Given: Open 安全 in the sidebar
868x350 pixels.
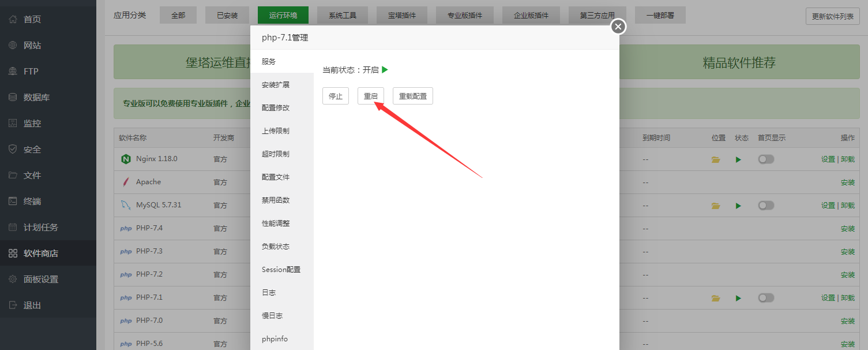Looking at the screenshot, I should pos(48,149).
